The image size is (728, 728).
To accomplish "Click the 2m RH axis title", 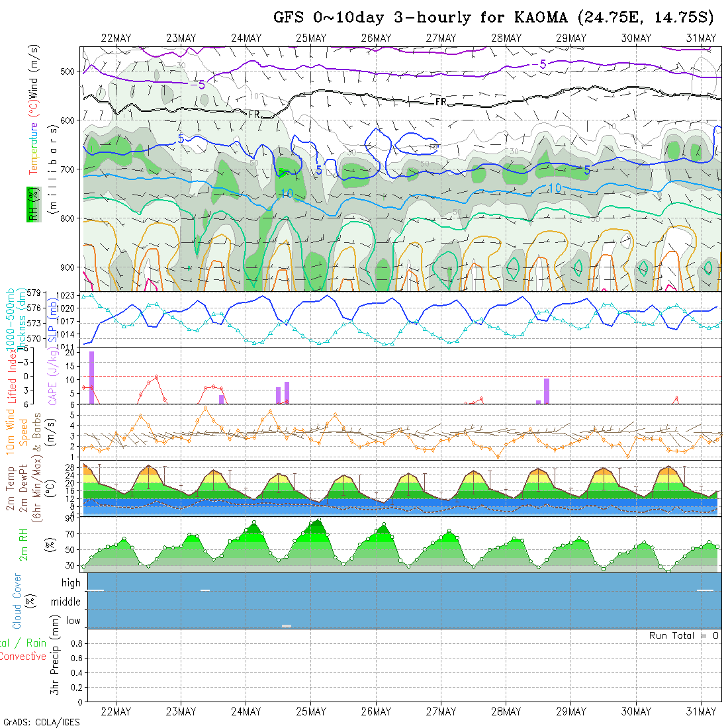I will click(x=24, y=544).
